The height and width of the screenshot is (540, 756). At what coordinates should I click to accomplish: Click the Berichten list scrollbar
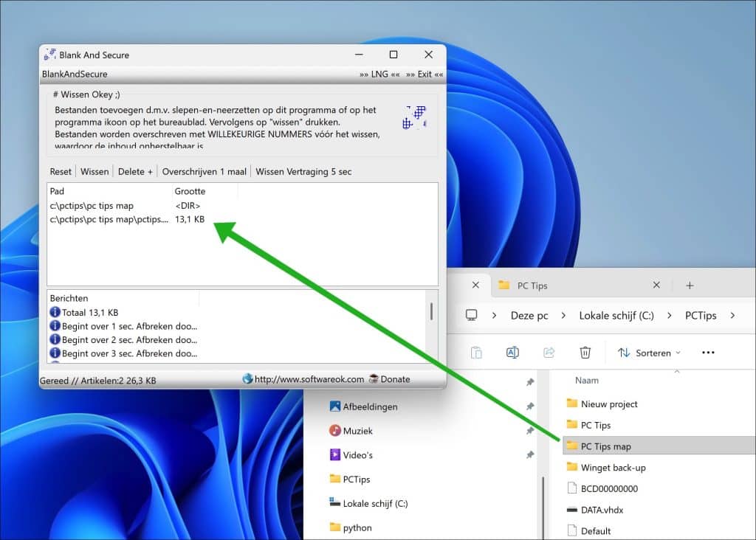click(431, 311)
